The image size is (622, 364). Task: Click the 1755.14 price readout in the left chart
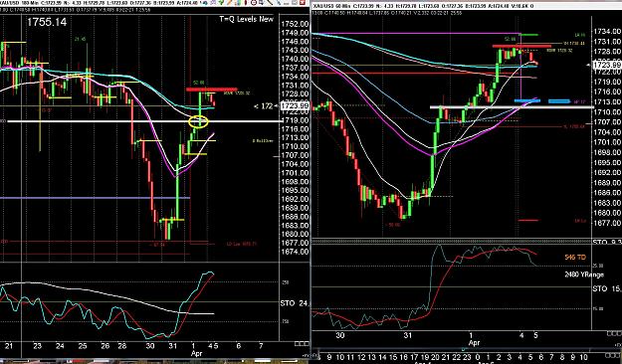pos(47,22)
